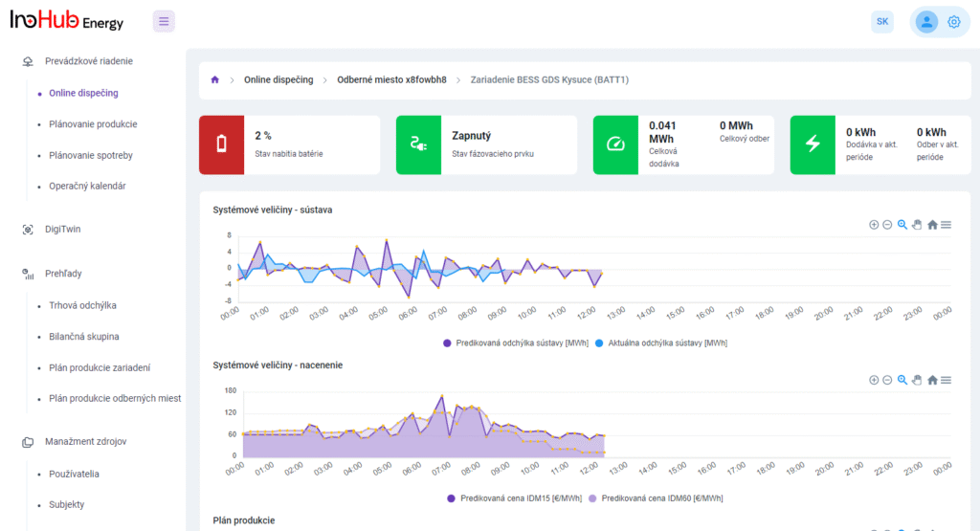Enable the panning hand tool on sústava chart
Screen dimensions: 980x531
pos(917,225)
